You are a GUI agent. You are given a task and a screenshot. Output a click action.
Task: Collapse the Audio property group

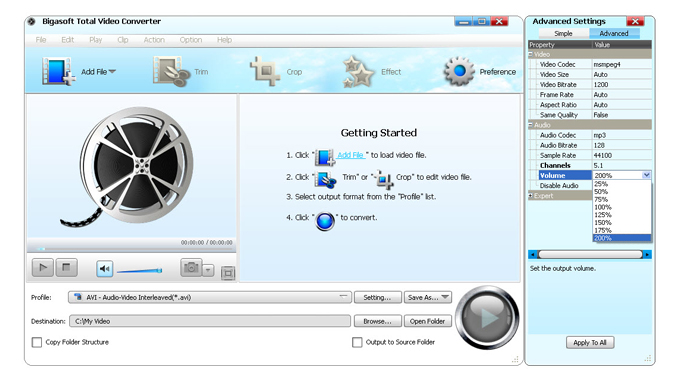(531, 125)
